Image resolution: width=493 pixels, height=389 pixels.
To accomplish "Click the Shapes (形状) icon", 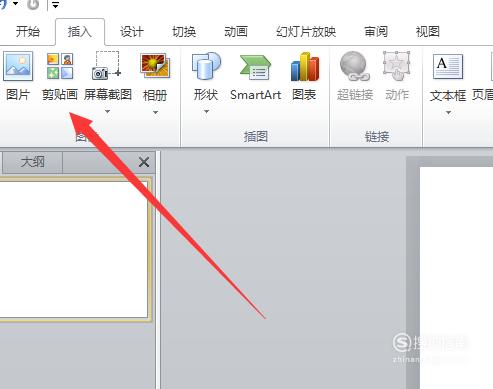I will coord(206,66).
